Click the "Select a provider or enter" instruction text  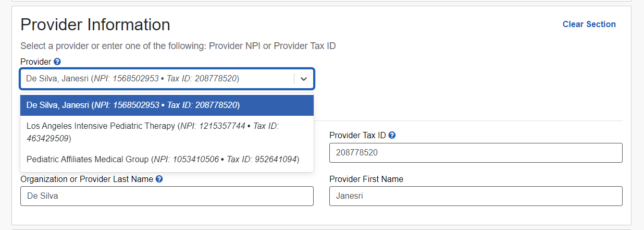pos(178,46)
